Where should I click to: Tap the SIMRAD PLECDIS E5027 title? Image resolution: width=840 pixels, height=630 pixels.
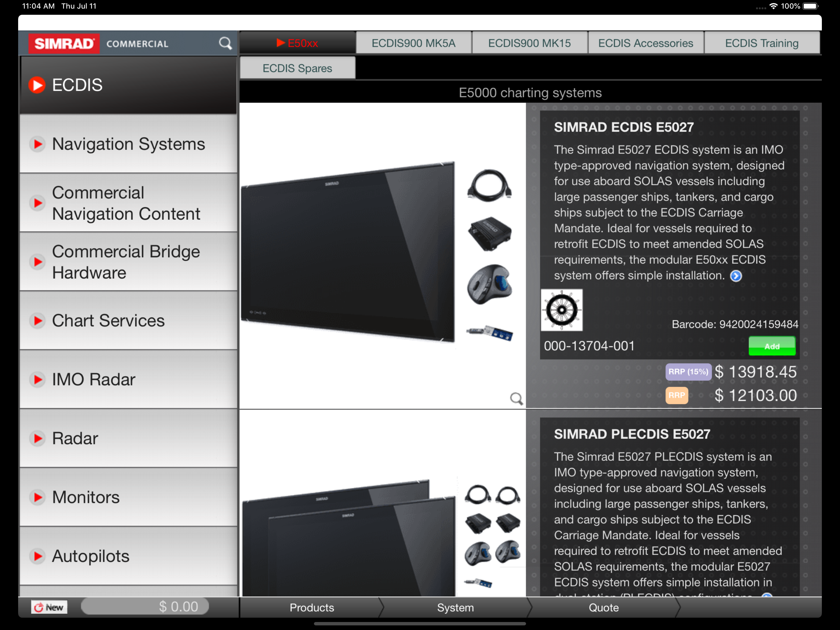pyautogui.click(x=632, y=434)
